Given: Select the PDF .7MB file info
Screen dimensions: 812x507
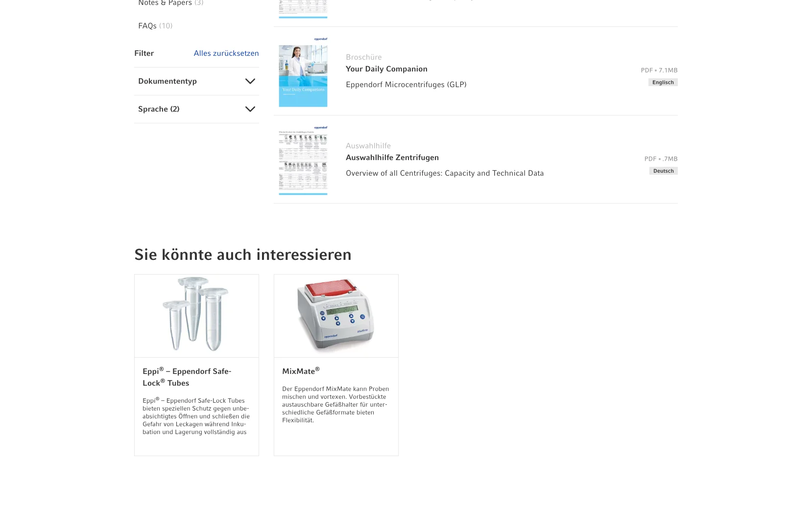Looking at the screenshot, I should 661,159.
